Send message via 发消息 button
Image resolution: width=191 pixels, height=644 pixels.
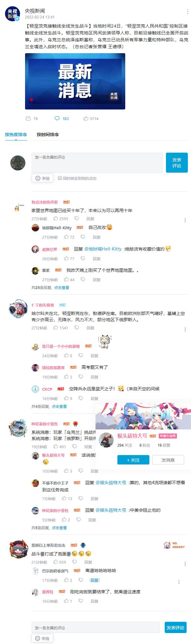tap(168, 460)
